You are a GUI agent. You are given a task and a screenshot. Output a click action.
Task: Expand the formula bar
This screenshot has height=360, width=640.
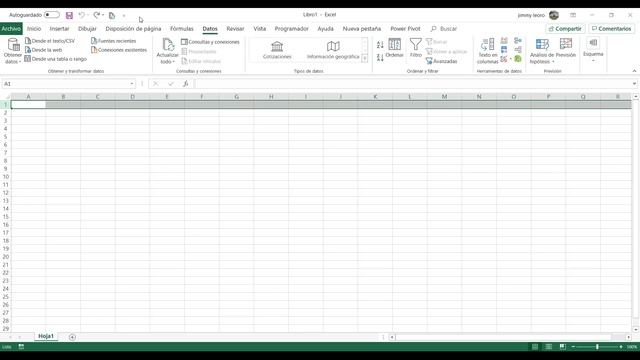634,84
